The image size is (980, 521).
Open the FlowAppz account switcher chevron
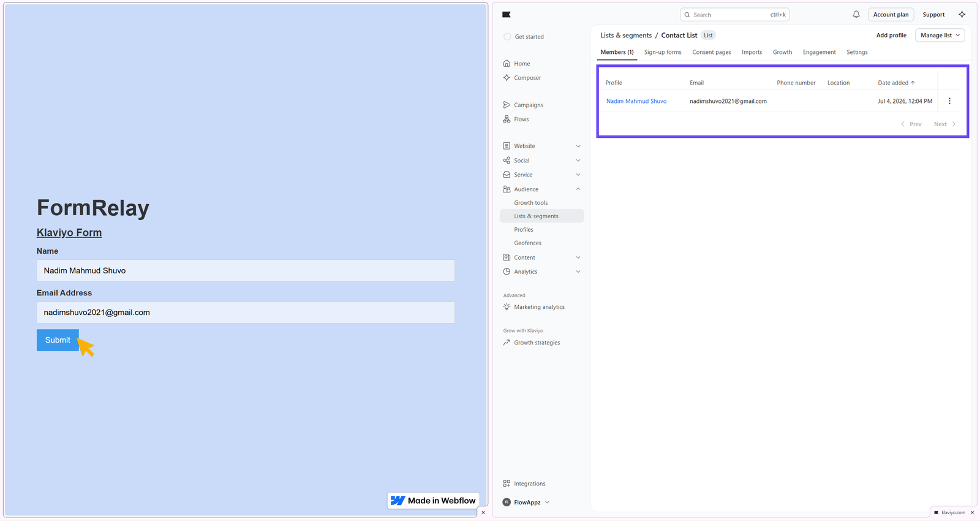pos(547,502)
